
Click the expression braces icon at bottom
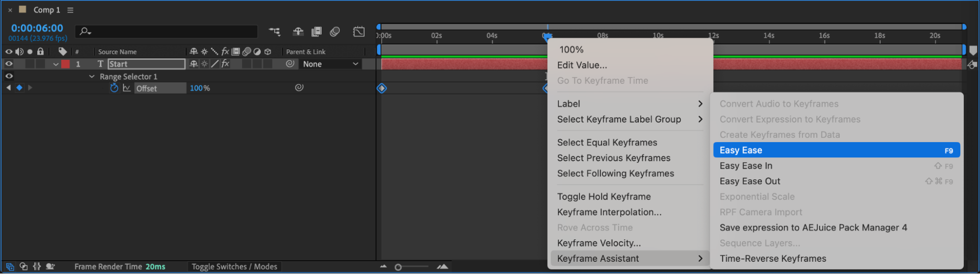[37, 267]
